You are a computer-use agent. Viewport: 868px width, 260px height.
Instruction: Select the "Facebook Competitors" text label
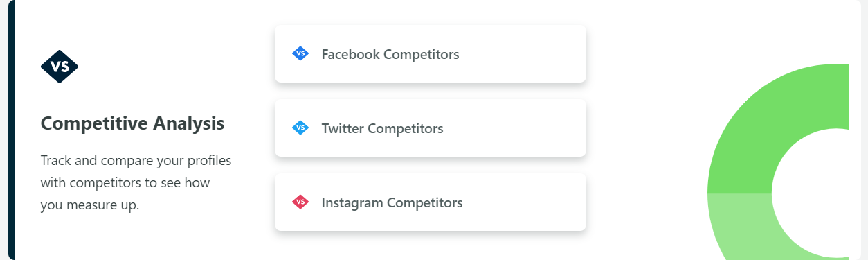390,54
